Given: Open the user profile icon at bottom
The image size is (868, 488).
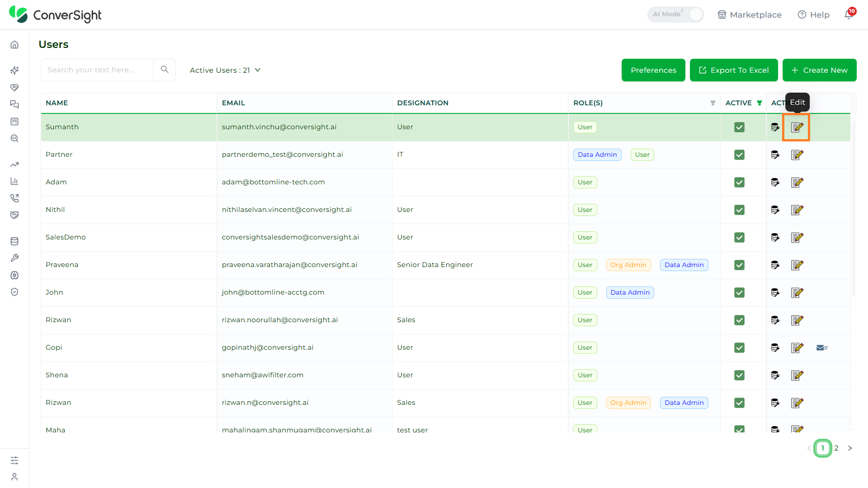Looking at the screenshot, I should tap(14, 477).
